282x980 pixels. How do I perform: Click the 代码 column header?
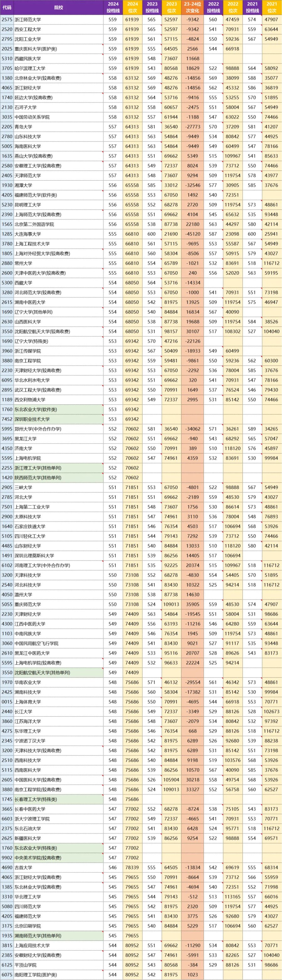(x=7, y=7)
